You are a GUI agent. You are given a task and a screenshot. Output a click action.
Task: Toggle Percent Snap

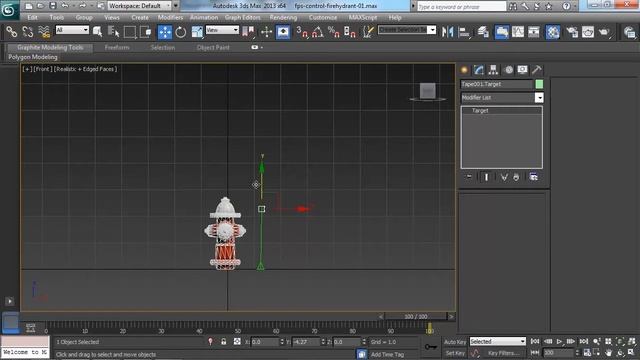point(333,31)
